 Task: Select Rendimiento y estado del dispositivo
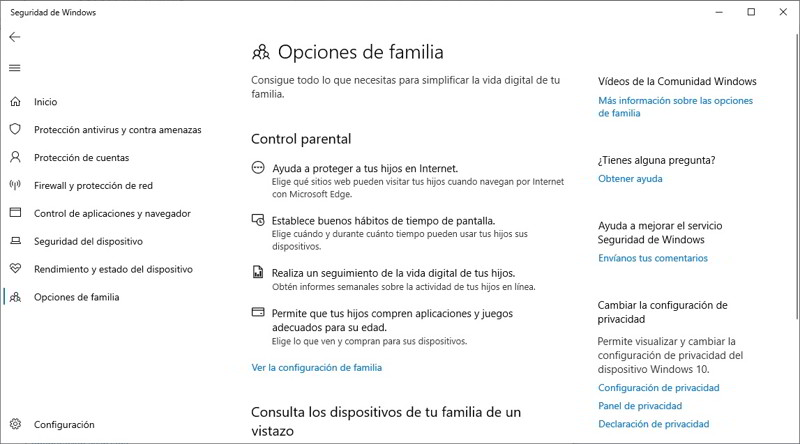pos(114,270)
